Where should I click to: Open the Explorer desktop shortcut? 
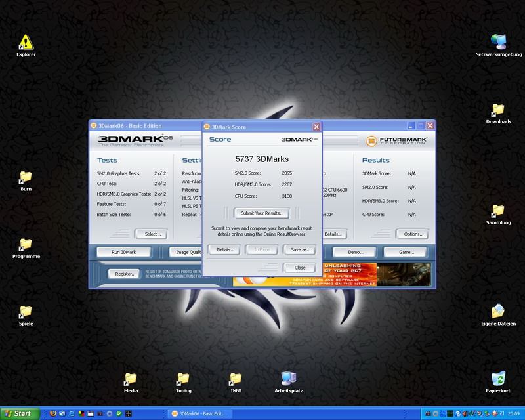click(26, 45)
